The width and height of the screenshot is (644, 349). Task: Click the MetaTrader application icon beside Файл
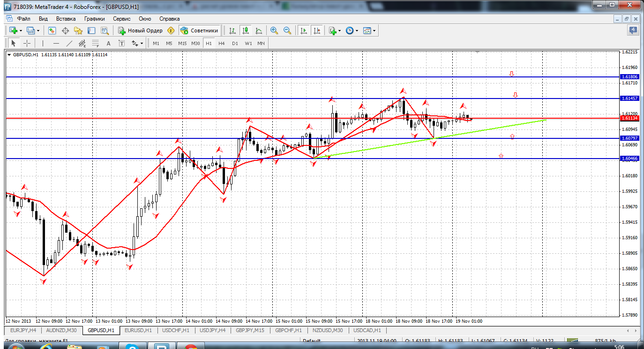9,19
